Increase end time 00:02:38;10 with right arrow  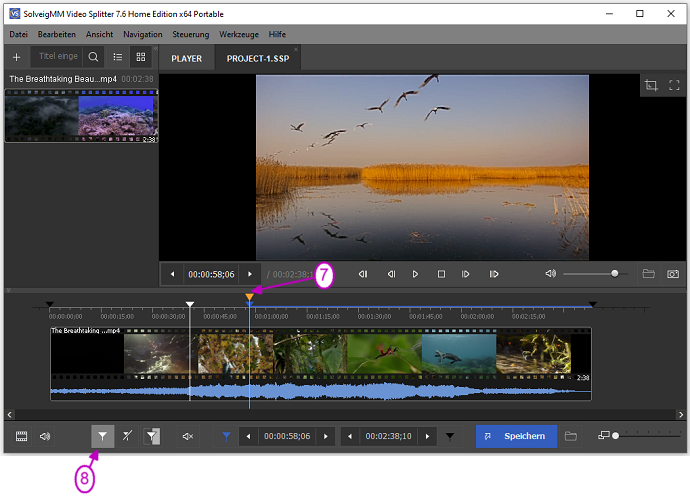point(427,436)
